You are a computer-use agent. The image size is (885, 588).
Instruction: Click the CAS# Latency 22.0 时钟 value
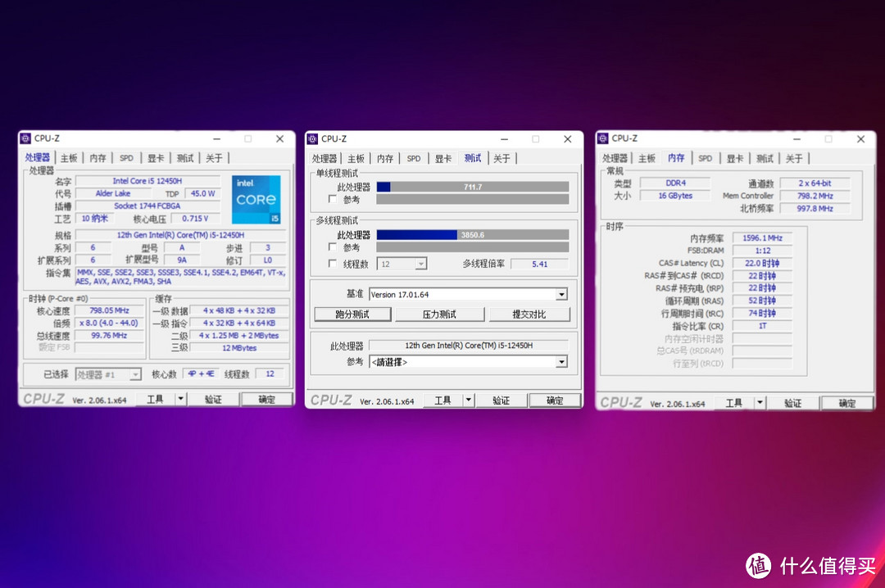(x=762, y=263)
